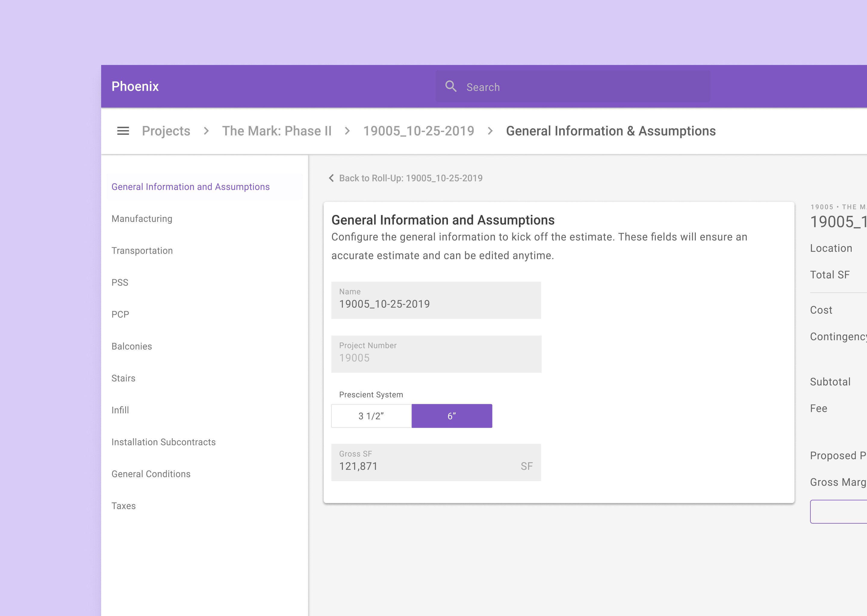Open the Transportation sidebar section
Image resolution: width=867 pixels, height=616 pixels.
(x=142, y=251)
